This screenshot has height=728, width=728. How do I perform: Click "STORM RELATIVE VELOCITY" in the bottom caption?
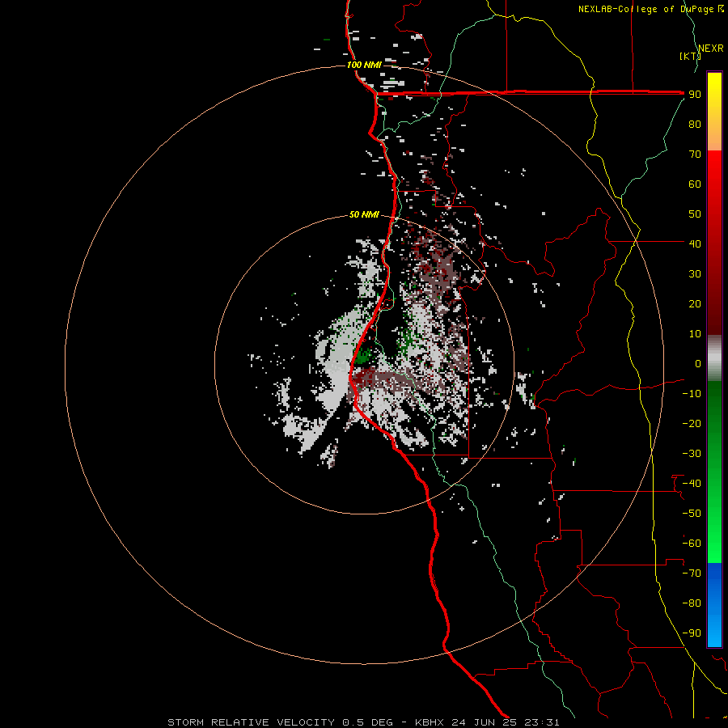pyautogui.click(x=251, y=722)
